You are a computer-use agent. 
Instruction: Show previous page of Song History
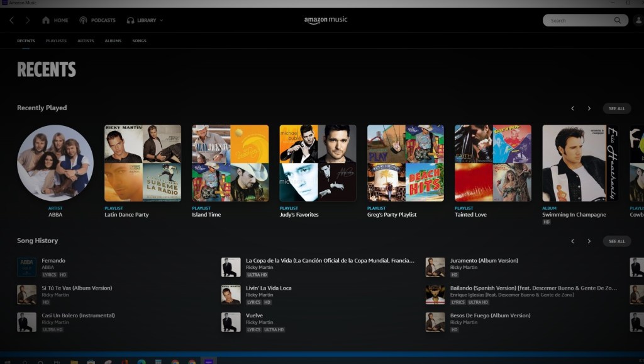point(572,241)
